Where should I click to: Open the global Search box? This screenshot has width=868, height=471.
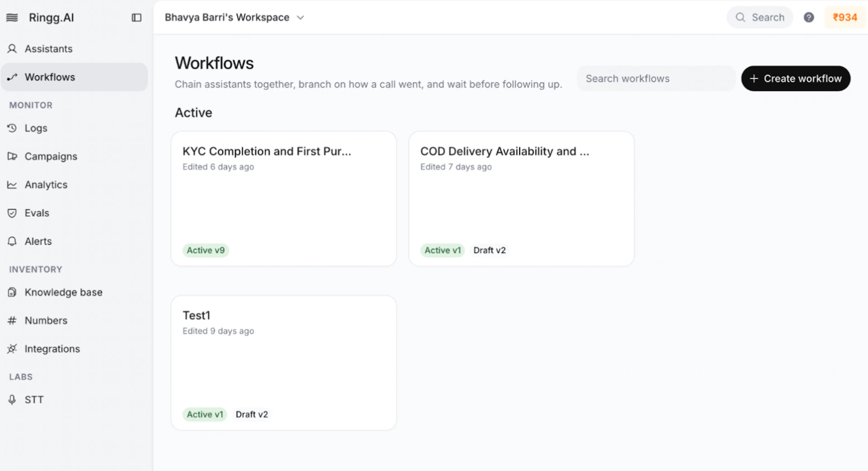[760, 17]
